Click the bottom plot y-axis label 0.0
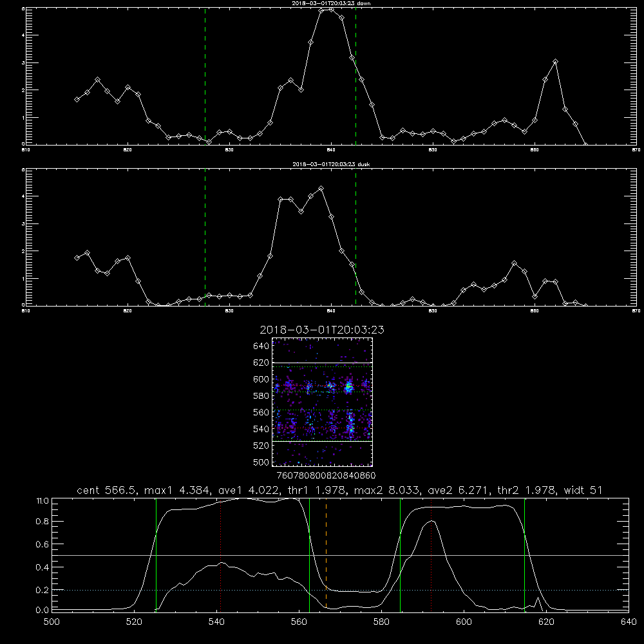Screen dimensions: 644x644 43,610
